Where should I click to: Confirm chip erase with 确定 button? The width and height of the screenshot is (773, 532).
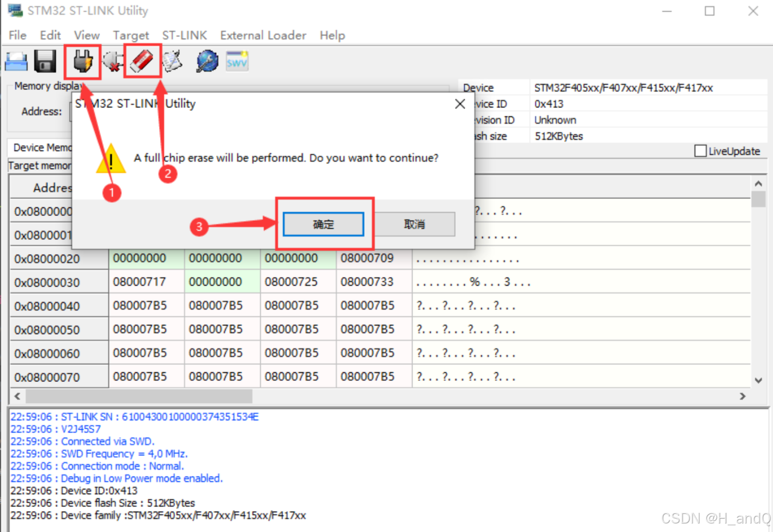coord(324,224)
